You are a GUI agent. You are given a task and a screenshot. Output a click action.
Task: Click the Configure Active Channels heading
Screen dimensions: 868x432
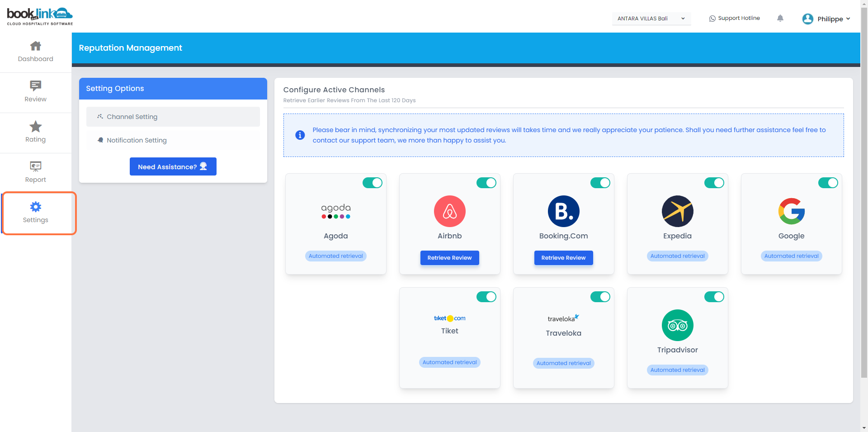pyautogui.click(x=334, y=90)
